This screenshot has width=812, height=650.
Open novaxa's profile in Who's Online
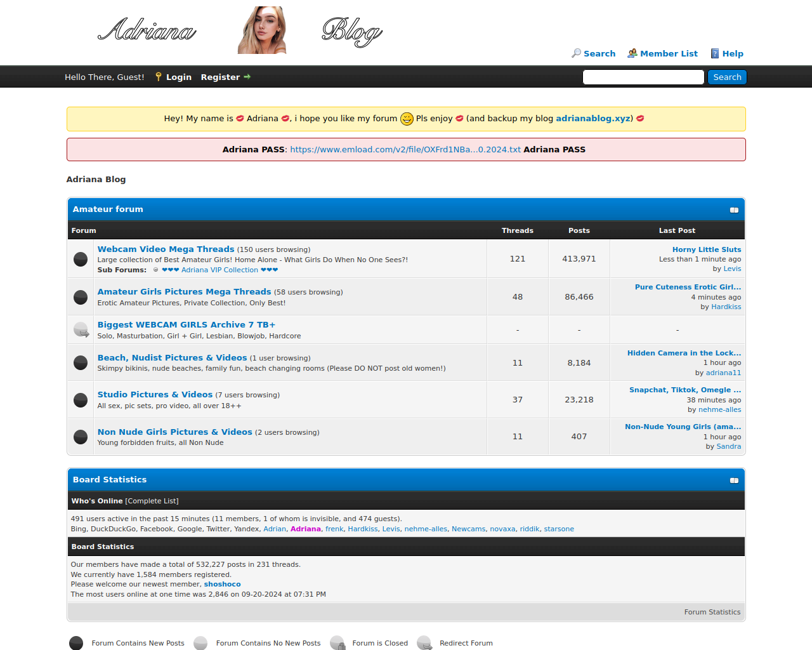pos(502,529)
